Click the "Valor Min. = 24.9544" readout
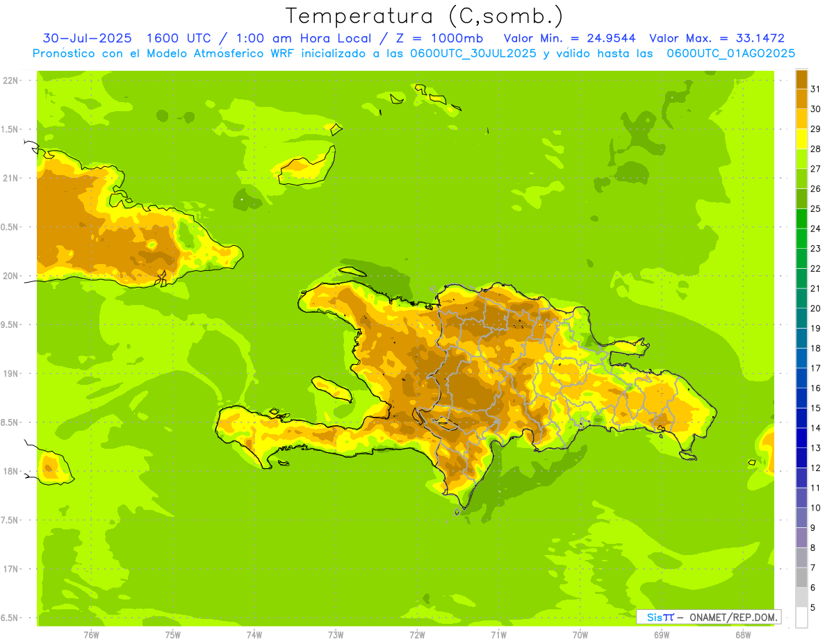This screenshot has width=834, height=644. (569, 38)
